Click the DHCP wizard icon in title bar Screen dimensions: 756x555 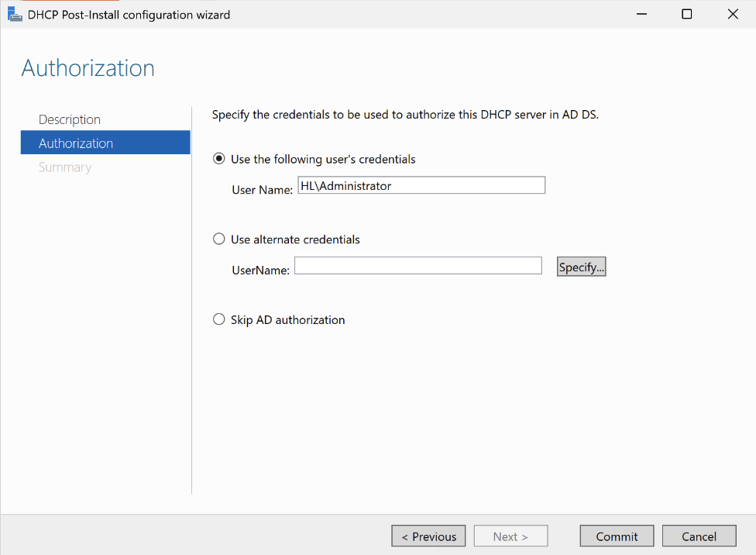[x=15, y=15]
